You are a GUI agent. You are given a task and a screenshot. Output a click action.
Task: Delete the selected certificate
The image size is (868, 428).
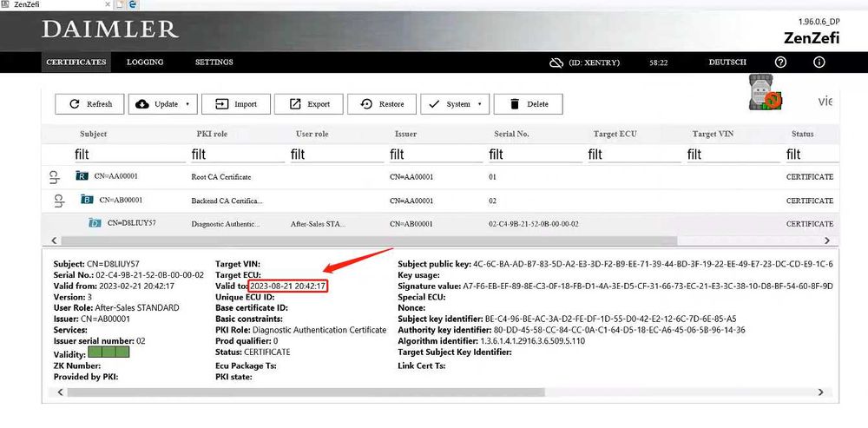click(528, 104)
